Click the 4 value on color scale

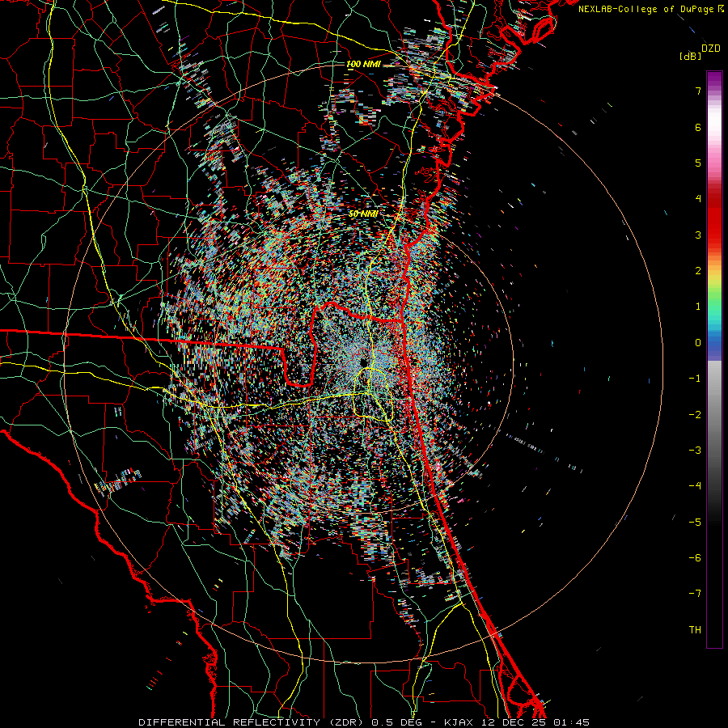pyautogui.click(x=698, y=199)
